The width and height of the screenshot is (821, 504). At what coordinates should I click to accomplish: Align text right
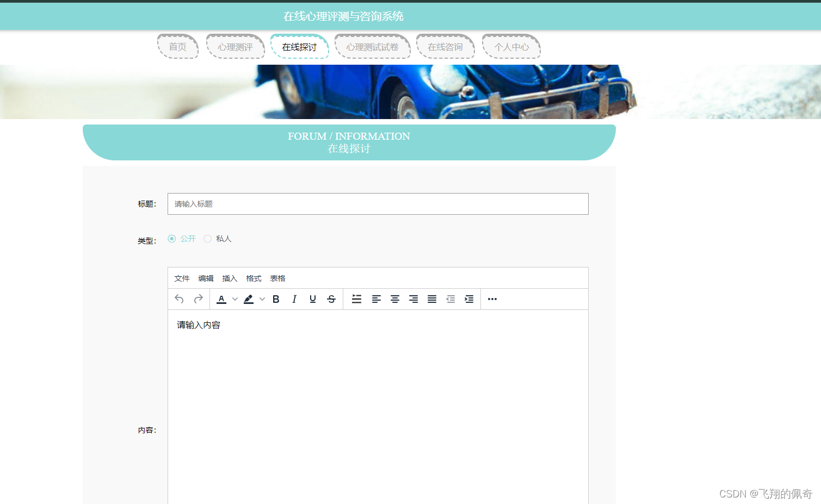coord(413,299)
